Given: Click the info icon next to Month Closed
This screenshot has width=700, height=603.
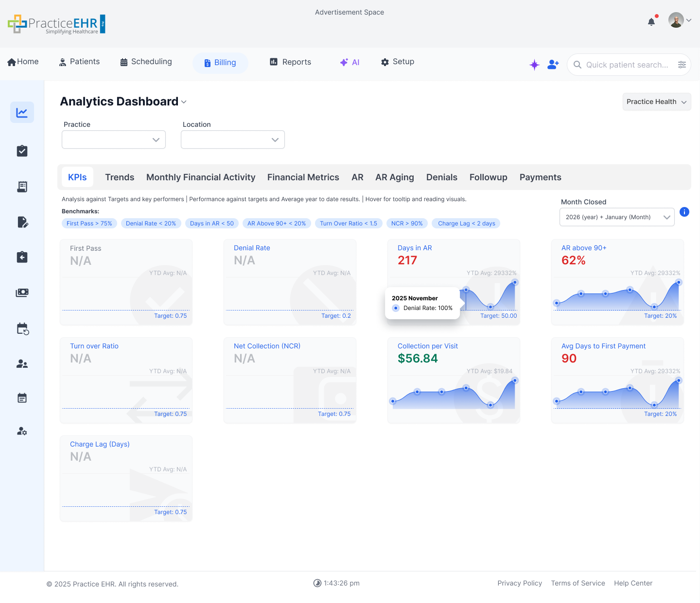Looking at the screenshot, I should 684,212.
